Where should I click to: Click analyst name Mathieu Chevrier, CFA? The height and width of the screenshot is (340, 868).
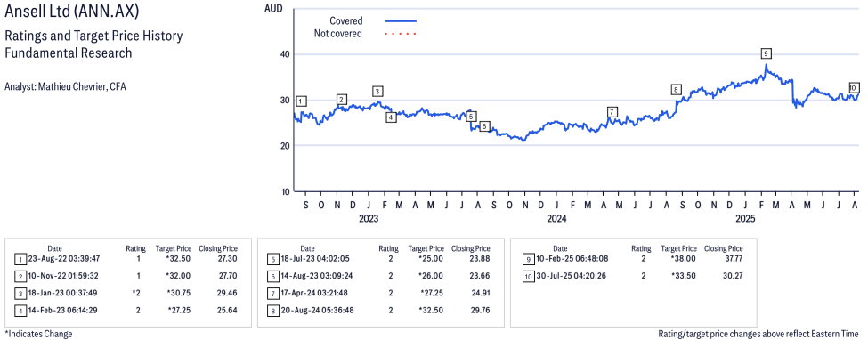point(65,87)
